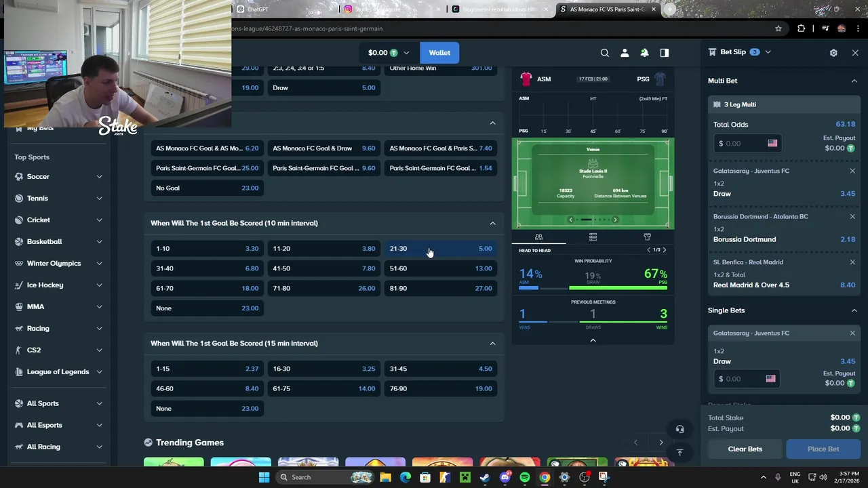This screenshot has height=488, width=868.
Task: Jump back to top of page
Action: 679,452
